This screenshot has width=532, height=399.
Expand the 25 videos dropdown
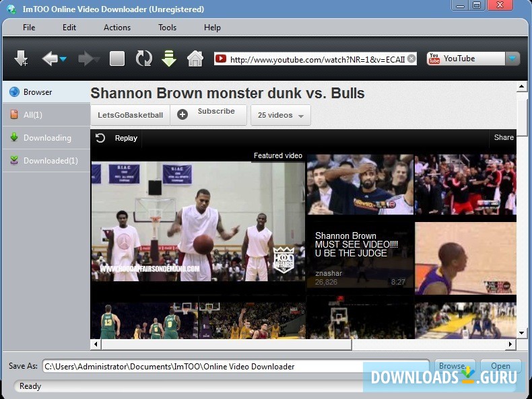281,115
